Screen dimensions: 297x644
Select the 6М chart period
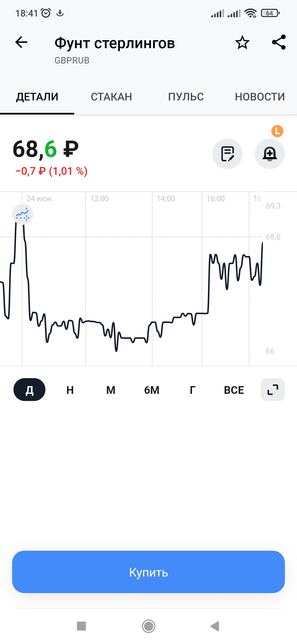click(x=152, y=390)
